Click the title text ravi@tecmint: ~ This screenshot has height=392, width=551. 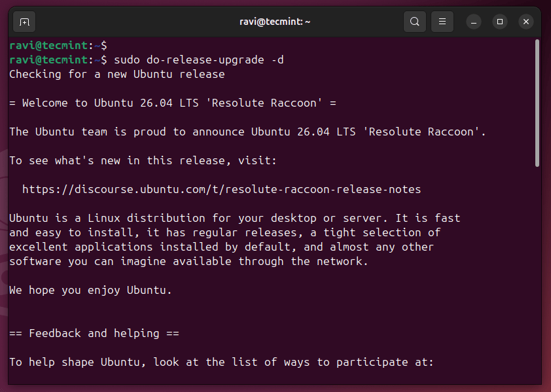pyautogui.click(x=275, y=22)
